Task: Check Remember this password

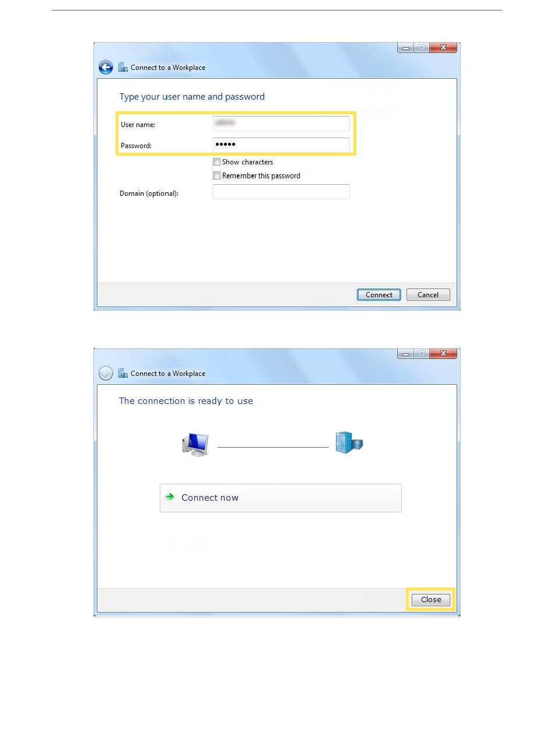Action: pos(216,175)
